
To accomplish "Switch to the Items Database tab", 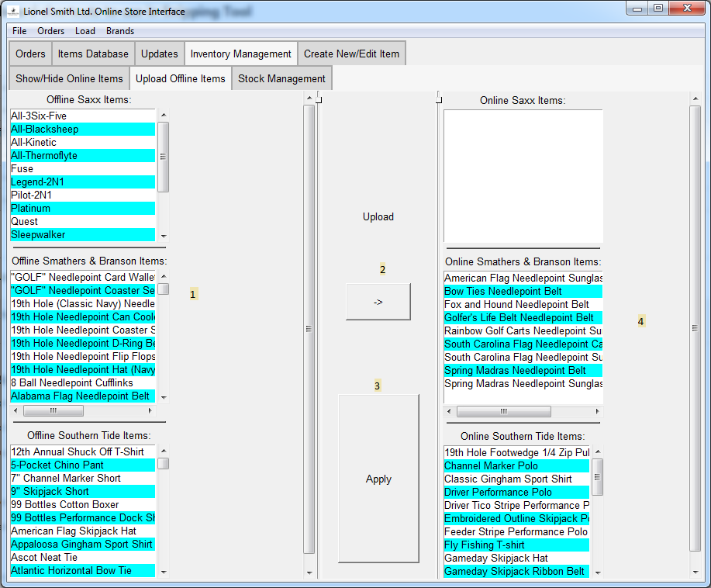I will click(93, 54).
